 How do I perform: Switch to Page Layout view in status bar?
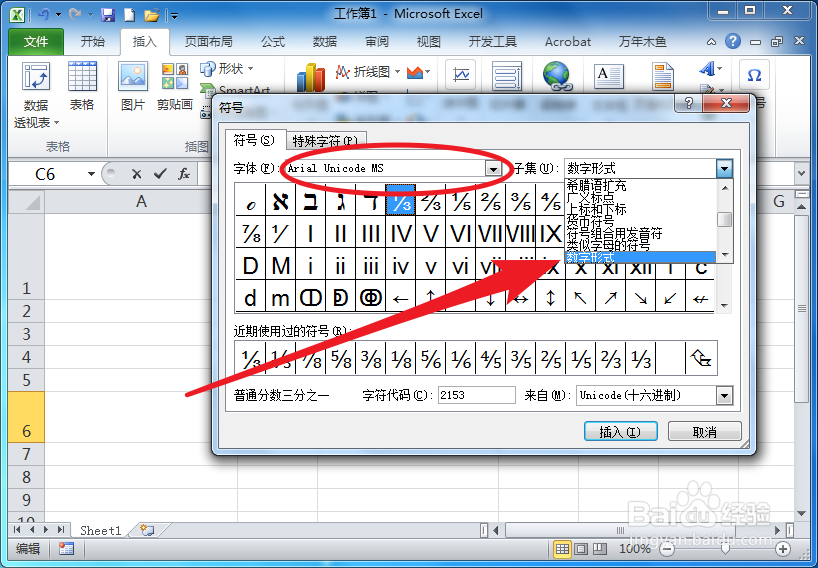point(581,549)
